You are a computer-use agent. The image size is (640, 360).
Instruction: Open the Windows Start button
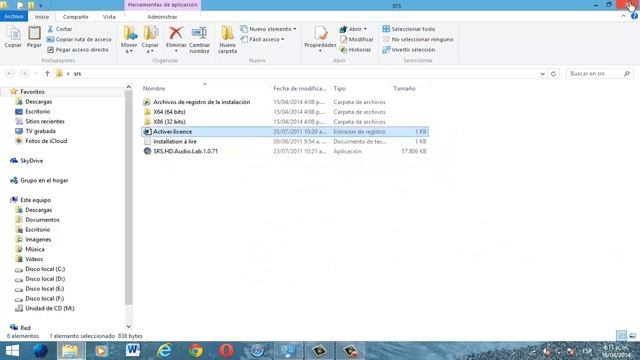pyautogui.click(x=12, y=351)
